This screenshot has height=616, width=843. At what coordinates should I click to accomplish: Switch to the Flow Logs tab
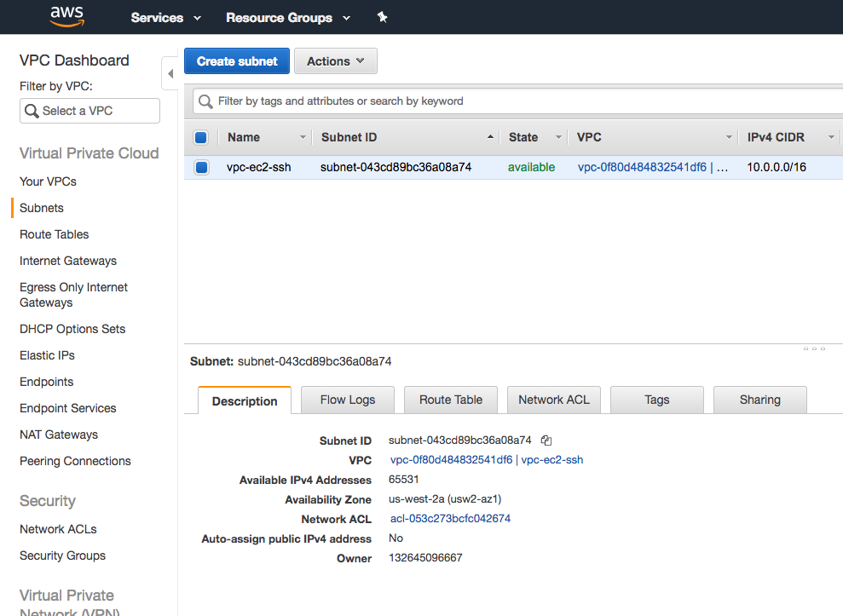[348, 400]
